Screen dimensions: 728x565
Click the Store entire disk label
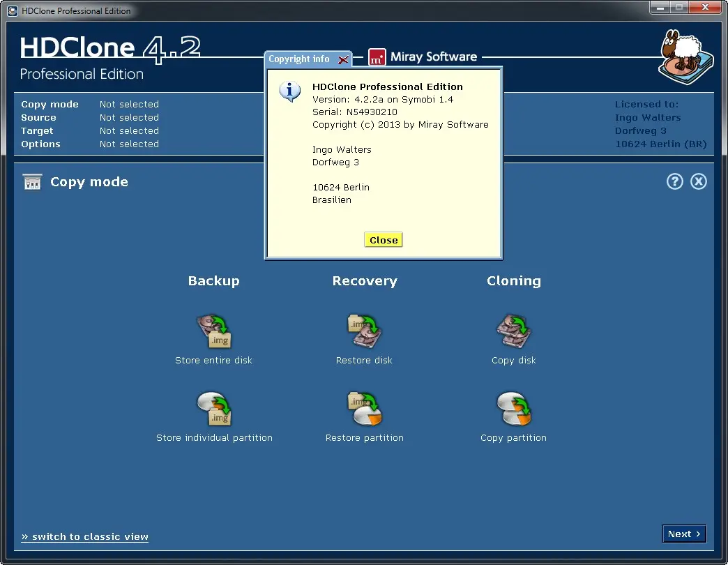click(213, 360)
